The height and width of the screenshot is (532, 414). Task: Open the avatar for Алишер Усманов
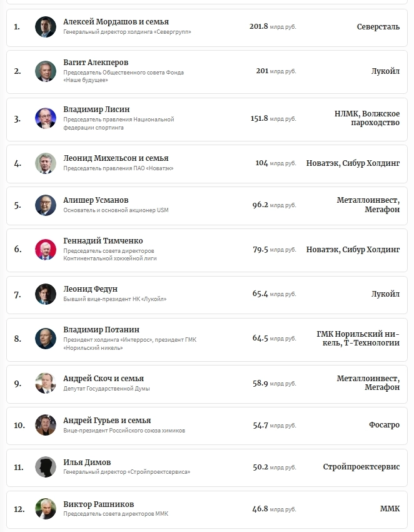(x=46, y=205)
